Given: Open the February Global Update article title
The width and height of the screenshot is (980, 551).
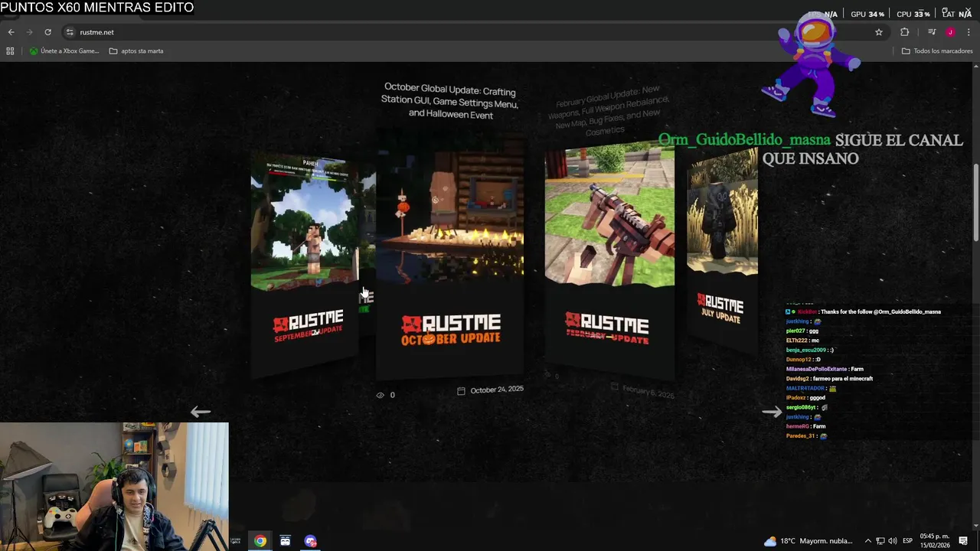Looking at the screenshot, I should click(x=608, y=112).
